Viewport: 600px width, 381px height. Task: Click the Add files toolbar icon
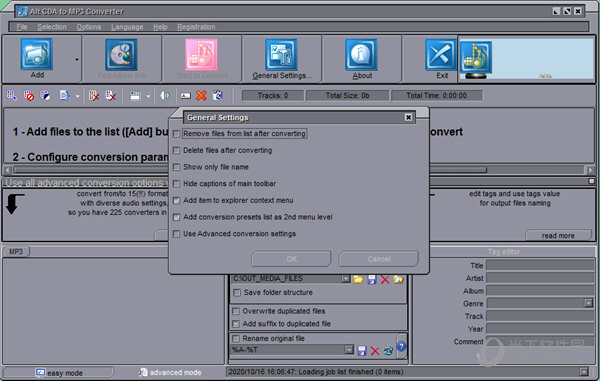pos(37,54)
